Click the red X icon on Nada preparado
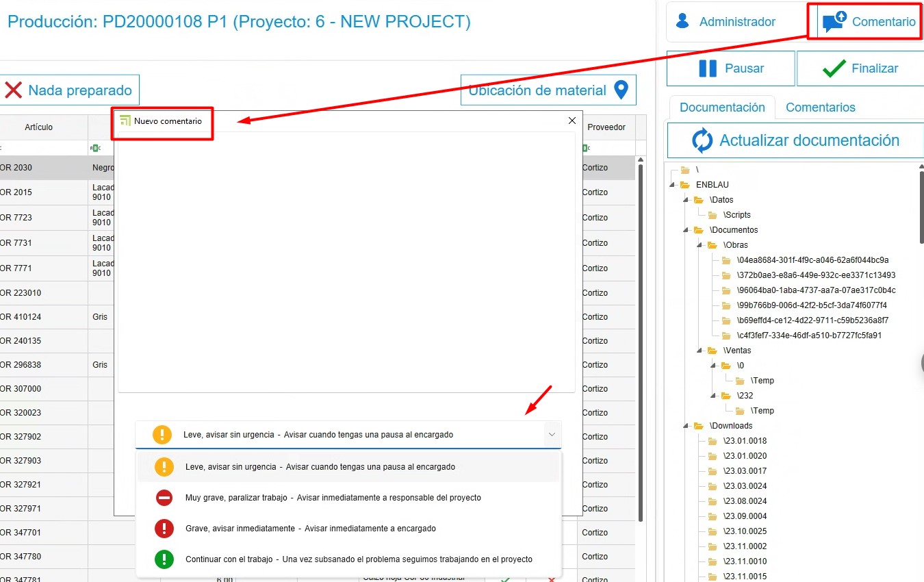The height and width of the screenshot is (582, 924). tap(13, 90)
